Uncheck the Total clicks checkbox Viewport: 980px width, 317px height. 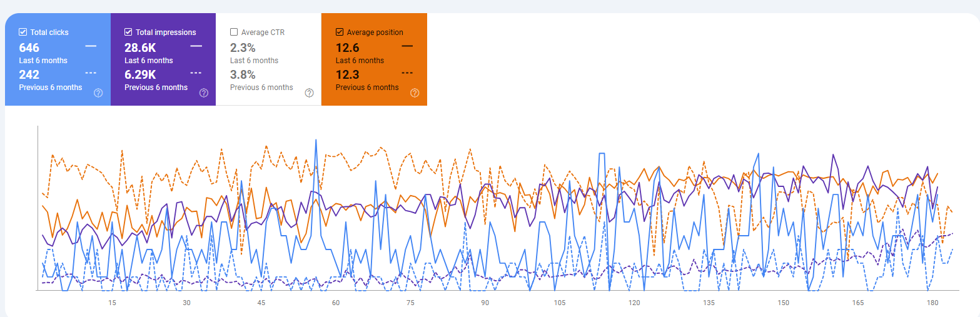pos(23,32)
